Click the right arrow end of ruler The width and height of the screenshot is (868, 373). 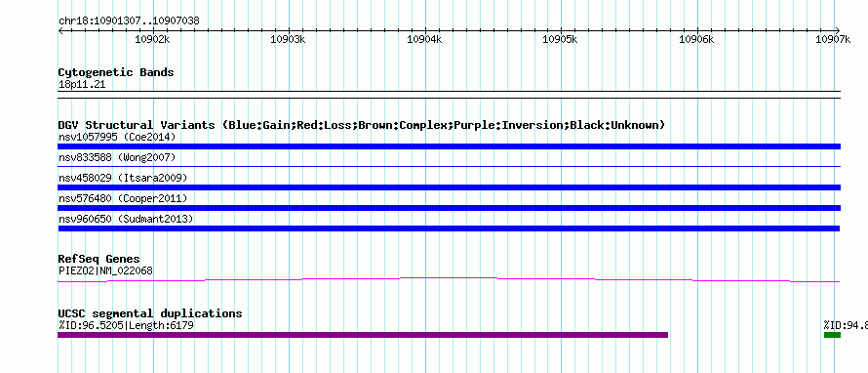click(x=838, y=30)
